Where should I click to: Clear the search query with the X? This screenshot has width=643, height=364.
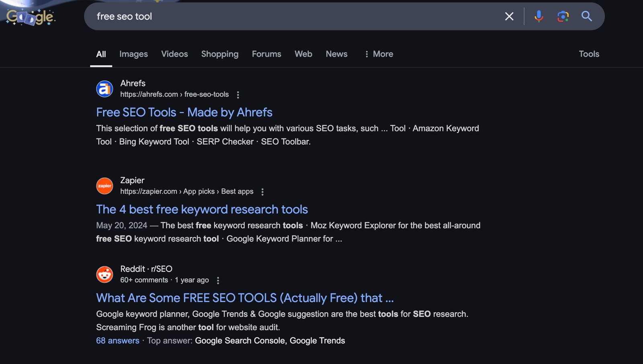point(509,16)
